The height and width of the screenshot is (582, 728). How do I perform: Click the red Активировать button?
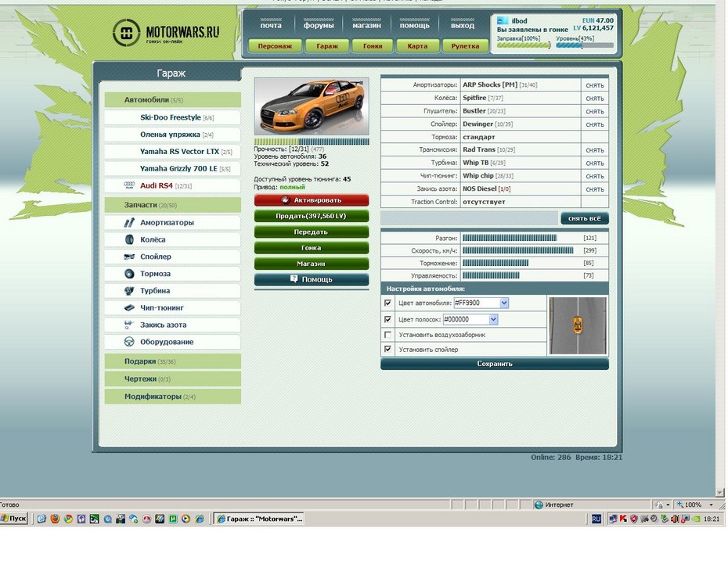click(312, 200)
